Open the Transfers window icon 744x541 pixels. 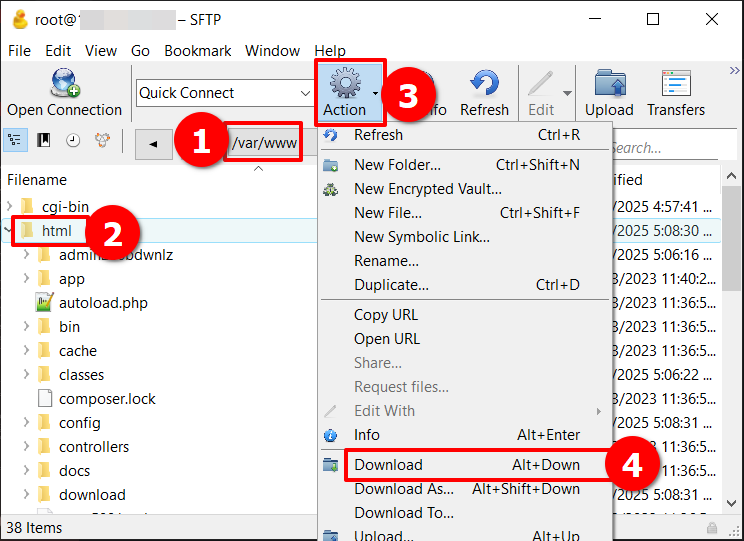click(x=676, y=83)
